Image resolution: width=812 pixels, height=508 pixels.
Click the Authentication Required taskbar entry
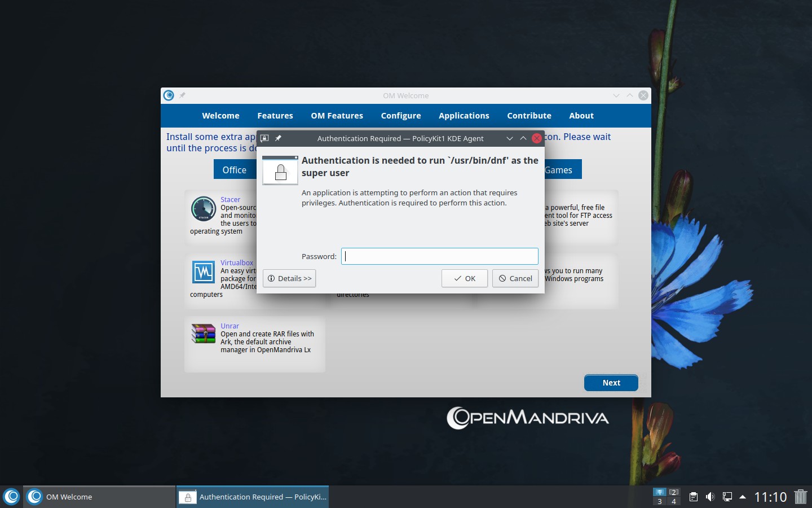253,497
